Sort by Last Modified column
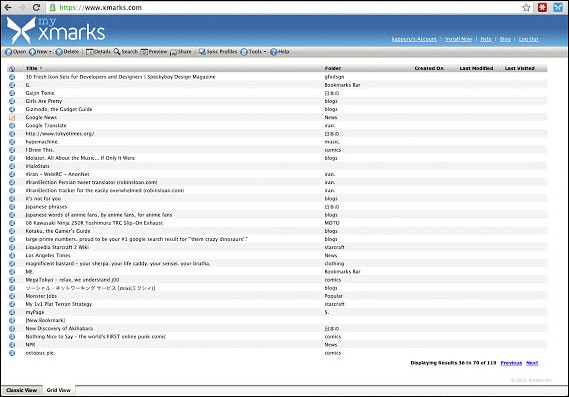Image resolution: width=569 pixels, height=397 pixels. [x=476, y=68]
